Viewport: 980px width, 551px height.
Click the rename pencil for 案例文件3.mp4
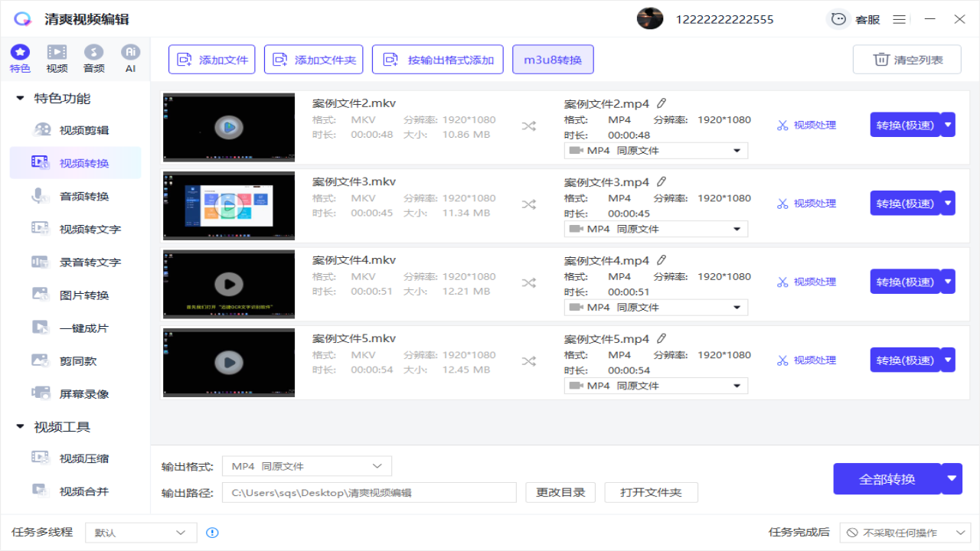pyautogui.click(x=661, y=181)
